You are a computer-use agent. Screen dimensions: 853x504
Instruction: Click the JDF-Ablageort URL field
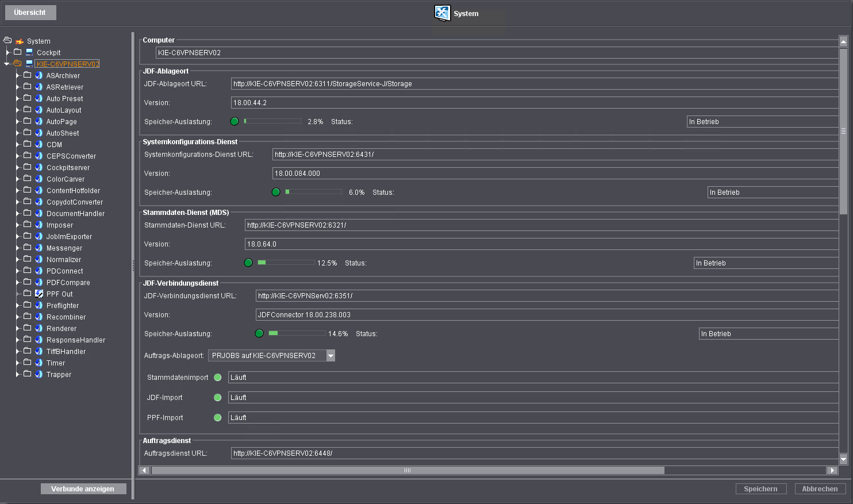pos(535,83)
